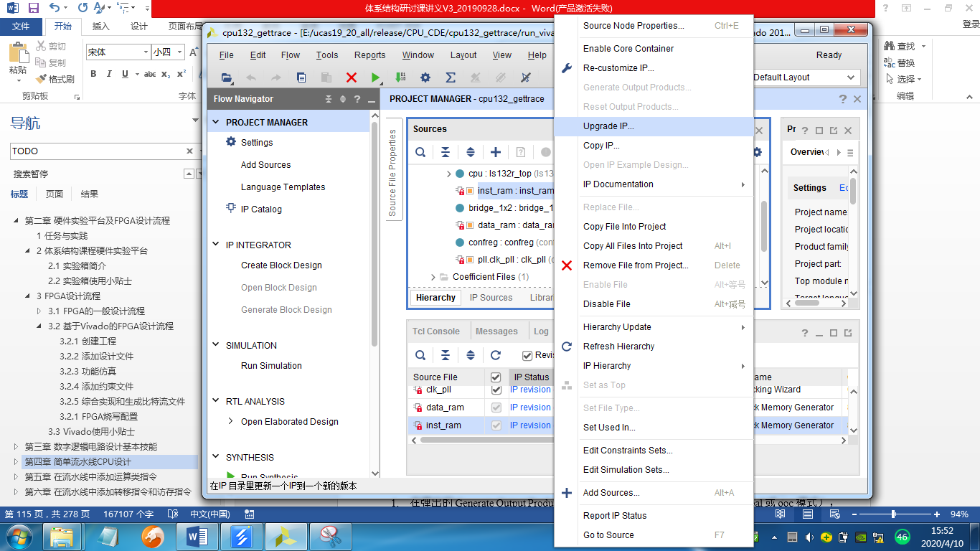Select Upgrade IP... from context menu
The height and width of the screenshot is (551, 980).
[608, 126]
